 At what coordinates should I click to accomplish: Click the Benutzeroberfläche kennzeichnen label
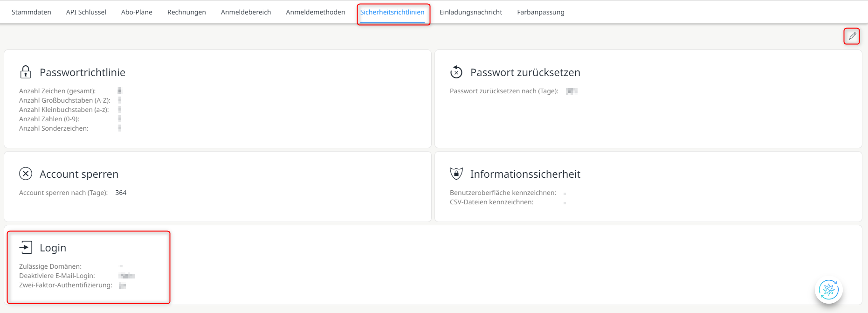coord(503,193)
